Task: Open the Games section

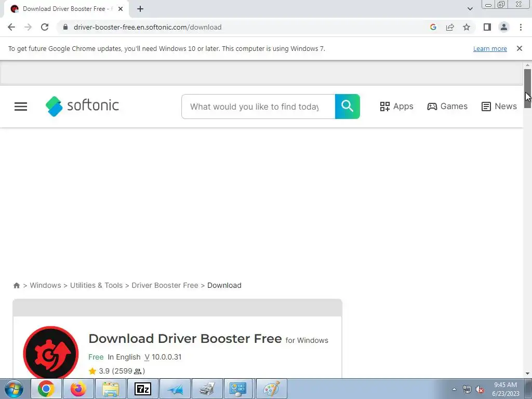Action: tap(447, 106)
